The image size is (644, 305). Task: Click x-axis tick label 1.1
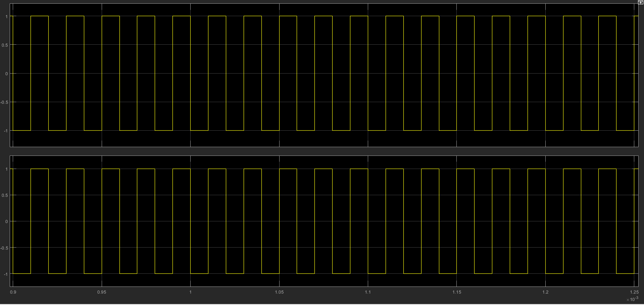[368, 292]
